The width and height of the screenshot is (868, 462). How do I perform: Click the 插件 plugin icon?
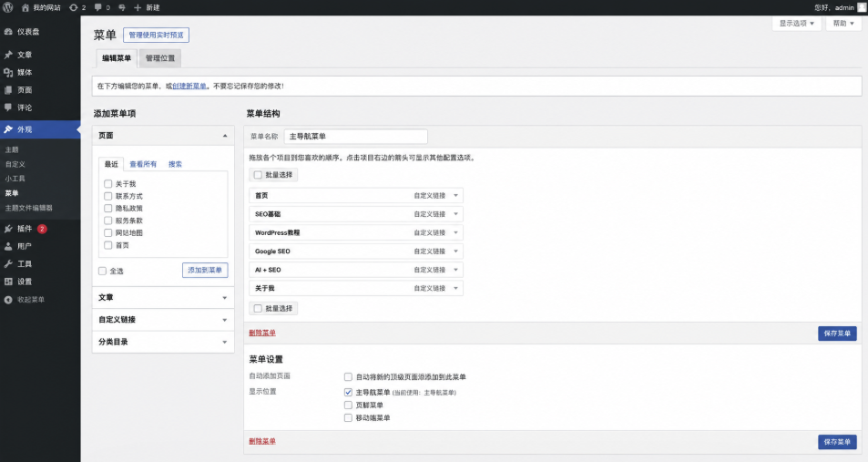point(8,229)
